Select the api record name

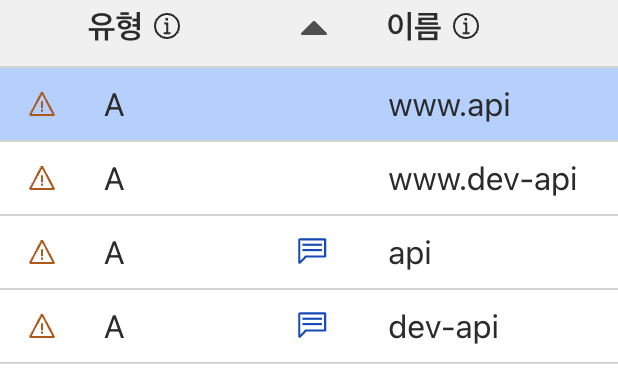pyautogui.click(x=410, y=254)
